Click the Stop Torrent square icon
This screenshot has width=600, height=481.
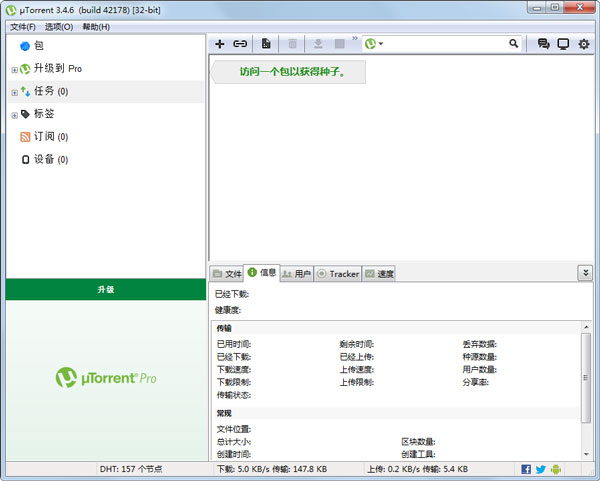click(339, 44)
